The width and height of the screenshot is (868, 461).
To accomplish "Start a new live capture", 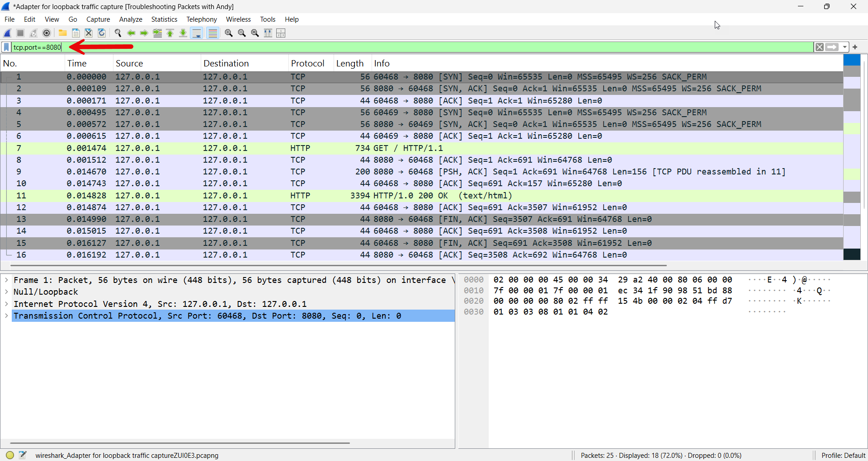I will coord(7,33).
